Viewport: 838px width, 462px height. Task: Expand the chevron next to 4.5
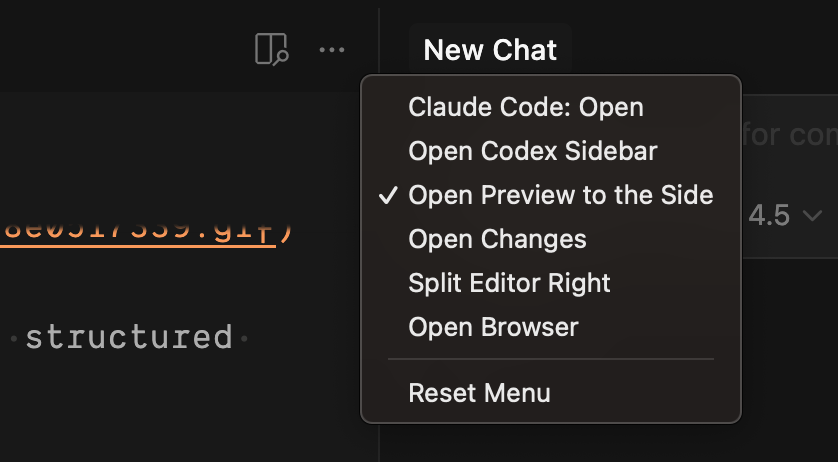pyautogui.click(x=812, y=216)
